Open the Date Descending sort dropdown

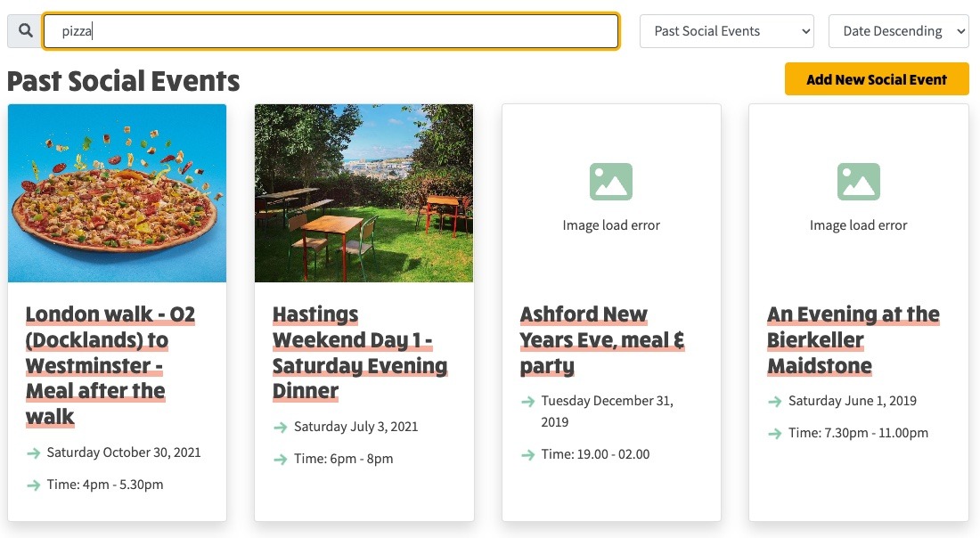(898, 31)
